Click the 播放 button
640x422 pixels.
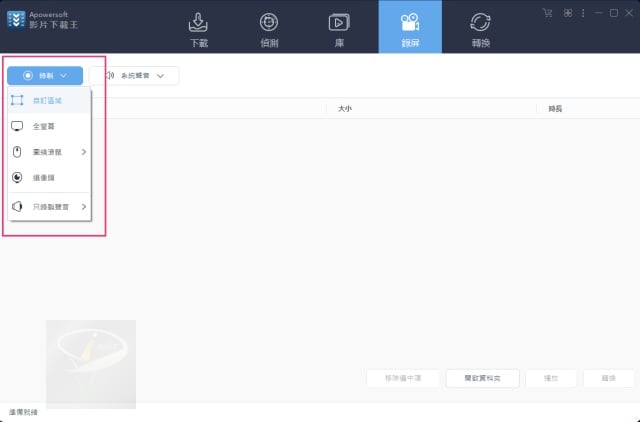[x=551, y=378]
